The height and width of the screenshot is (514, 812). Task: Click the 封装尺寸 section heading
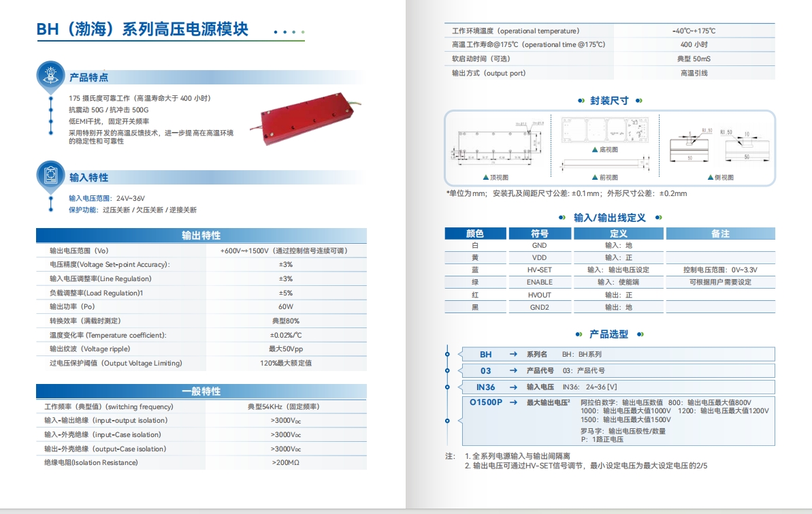(x=609, y=101)
